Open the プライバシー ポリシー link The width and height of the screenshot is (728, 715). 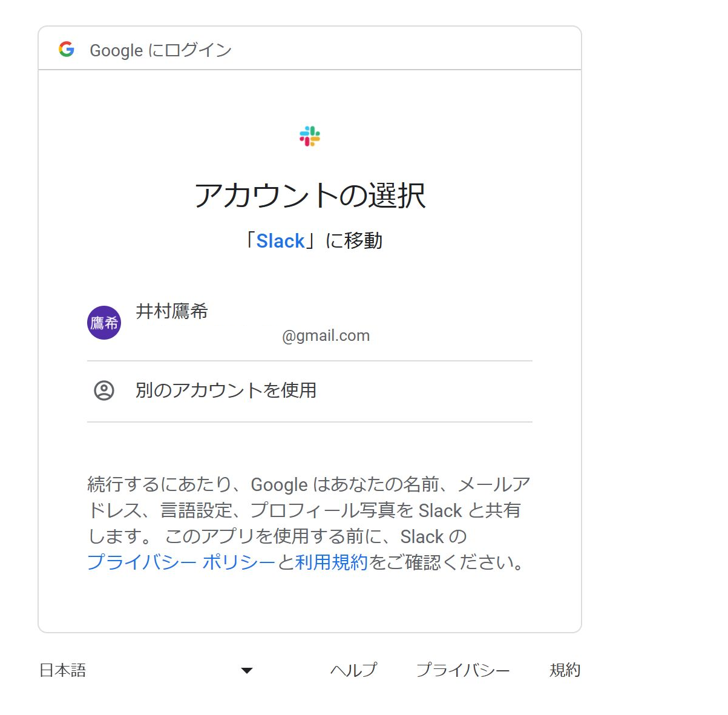click(182, 562)
